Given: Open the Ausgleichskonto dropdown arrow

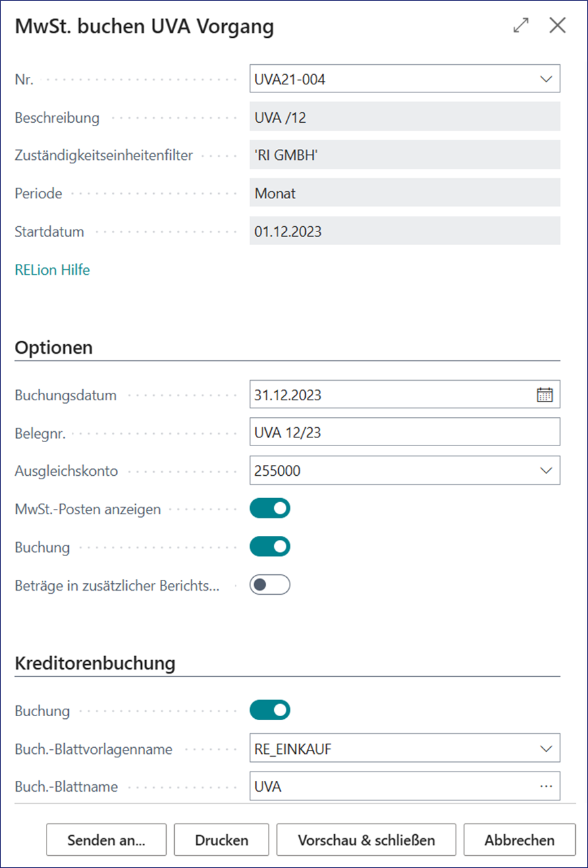Looking at the screenshot, I should click(546, 471).
